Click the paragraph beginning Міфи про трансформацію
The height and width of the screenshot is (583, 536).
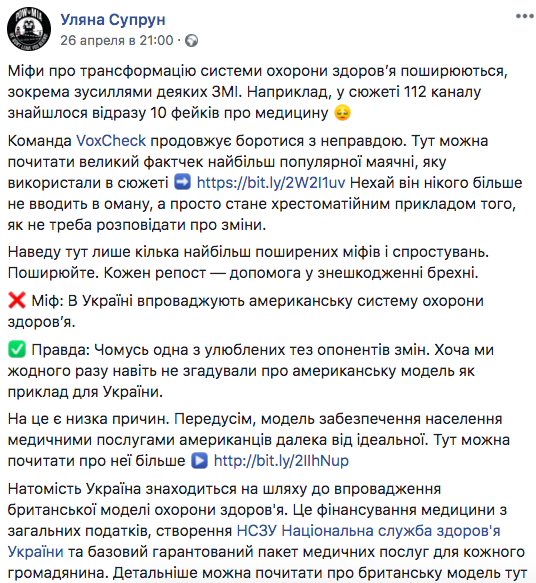(x=258, y=92)
